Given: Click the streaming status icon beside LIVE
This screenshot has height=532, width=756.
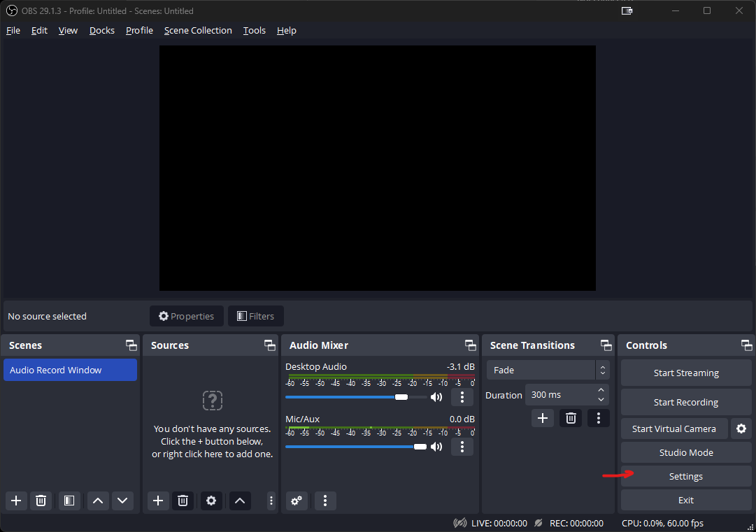Looking at the screenshot, I should [460, 523].
